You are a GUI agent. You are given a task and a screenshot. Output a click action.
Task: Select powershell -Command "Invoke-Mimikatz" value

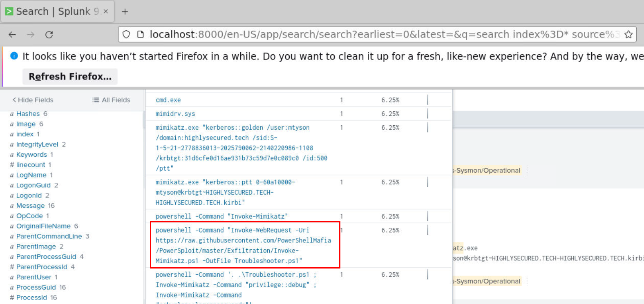point(222,216)
